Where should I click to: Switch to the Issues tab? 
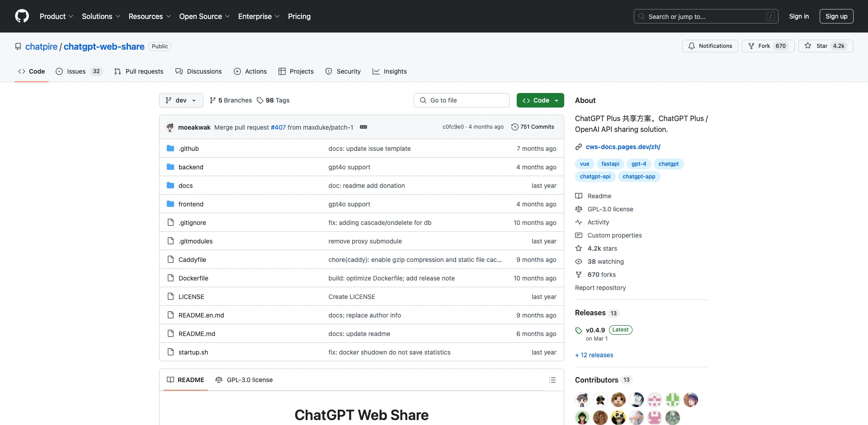(x=79, y=71)
